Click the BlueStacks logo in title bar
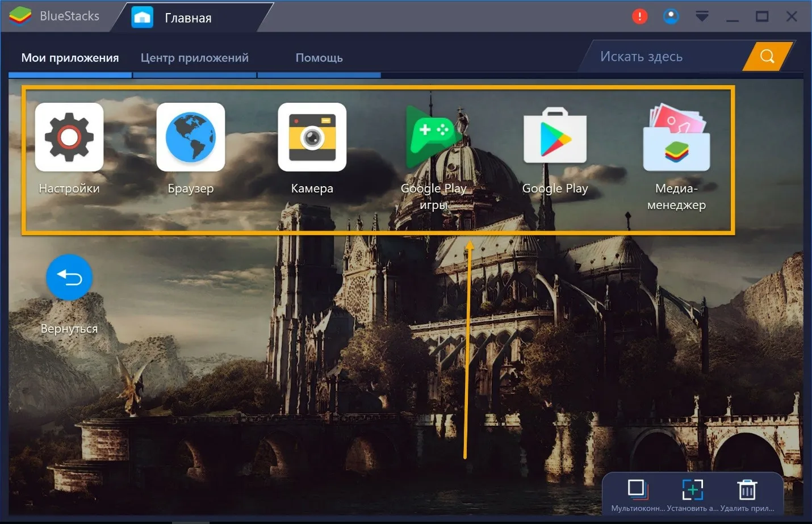 click(20, 16)
